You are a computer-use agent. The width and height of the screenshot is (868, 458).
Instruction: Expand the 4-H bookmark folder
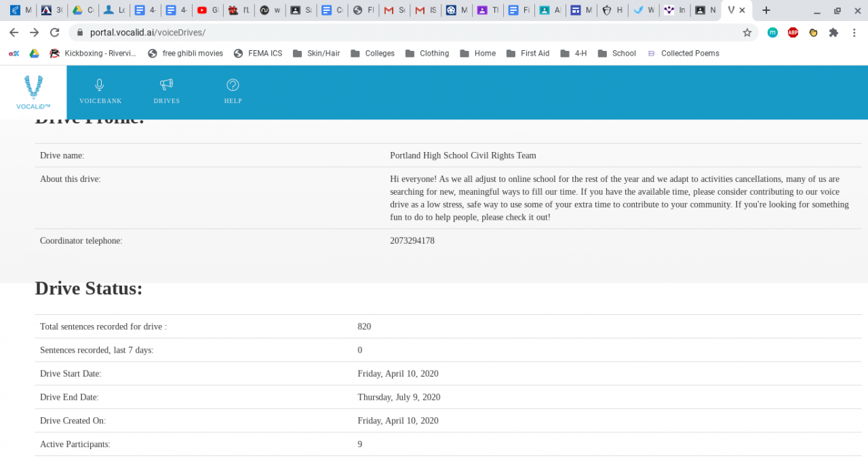574,54
